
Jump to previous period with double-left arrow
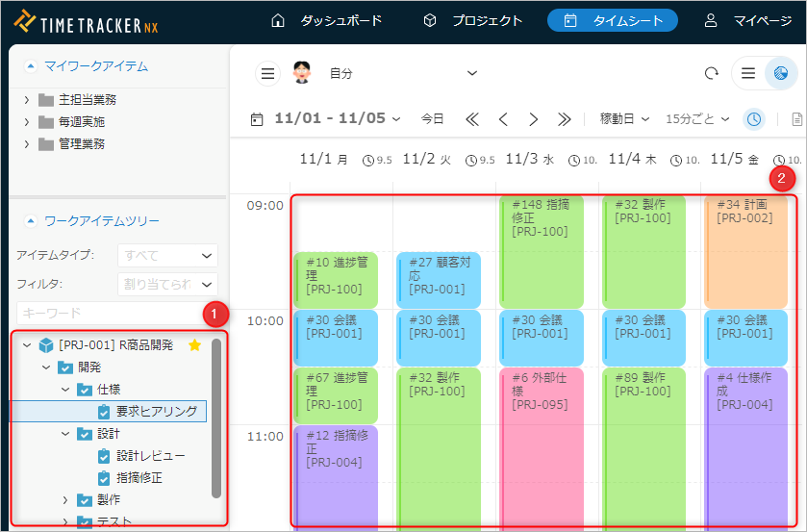[x=471, y=119]
